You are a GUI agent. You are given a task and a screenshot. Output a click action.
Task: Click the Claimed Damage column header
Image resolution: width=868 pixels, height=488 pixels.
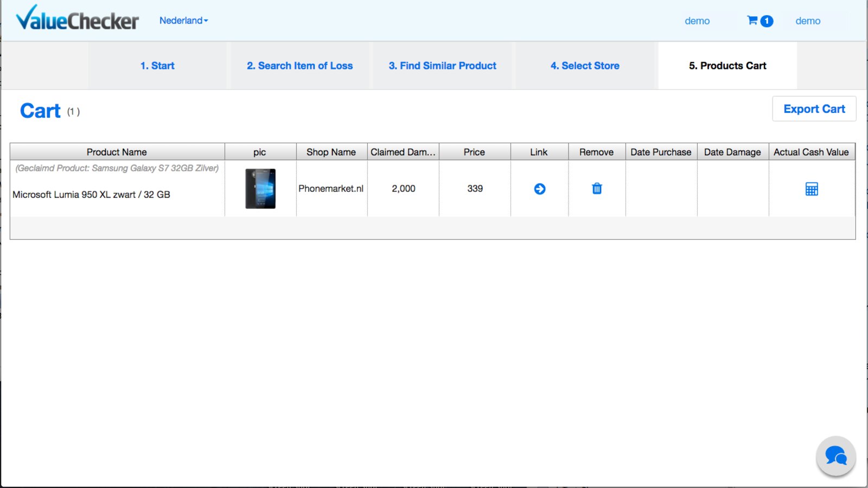pyautogui.click(x=403, y=152)
